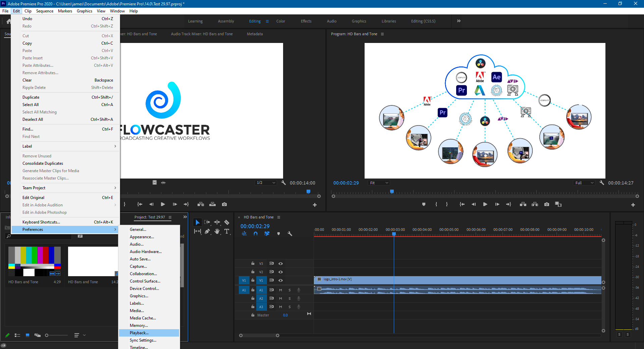Open Source playback resolution 1/2 dropdown
644x349 pixels.
click(x=266, y=183)
